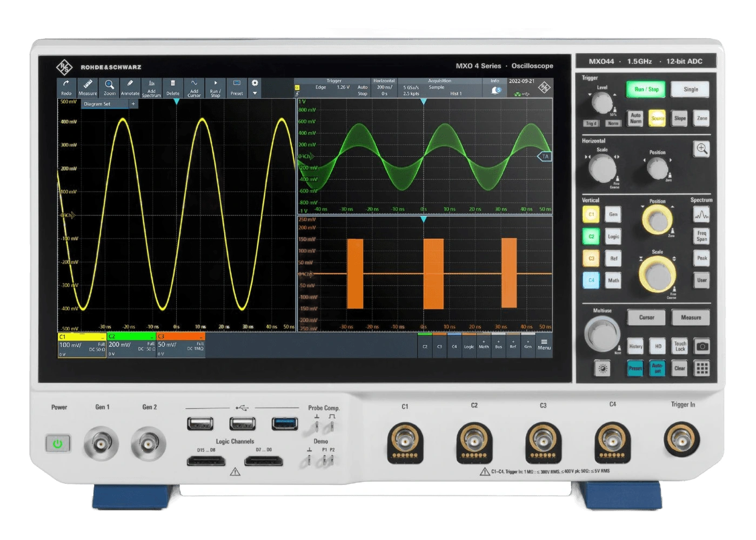The height and width of the screenshot is (540, 756).
Task: Tap the on-screen Math signal bar button
Action: click(x=484, y=346)
